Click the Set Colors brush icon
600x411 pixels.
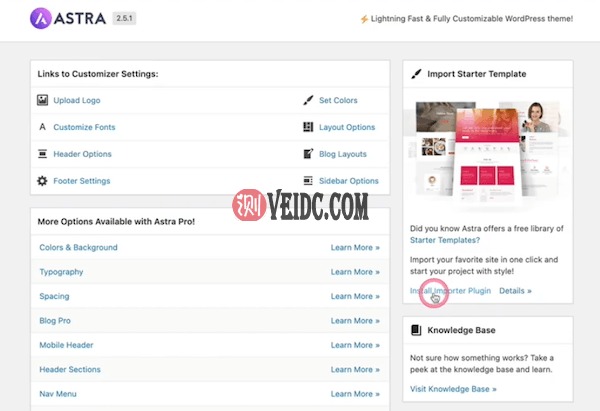pyautogui.click(x=308, y=100)
